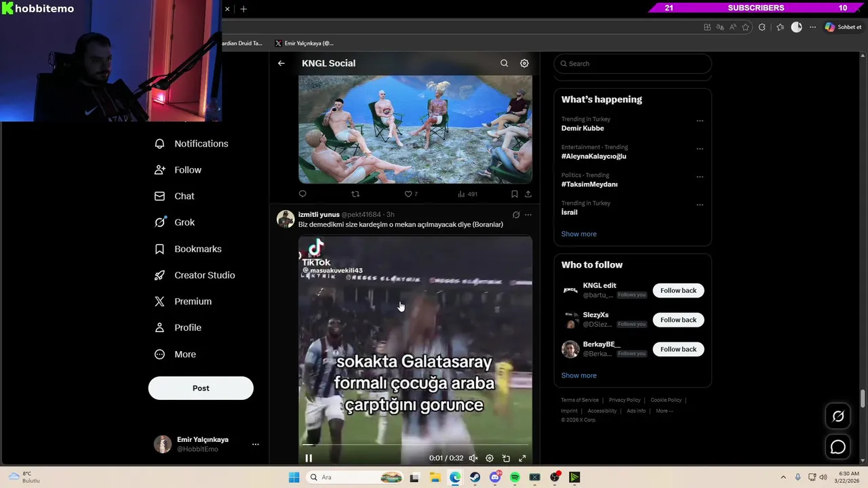Open search within KNGL Social list
This screenshot has height=488, width=868.
(x=504, y=63)
